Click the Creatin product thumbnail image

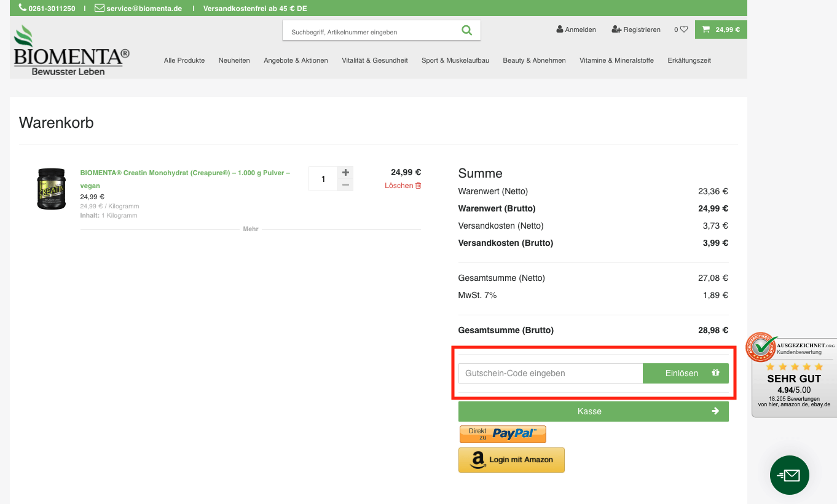point(51,189)
